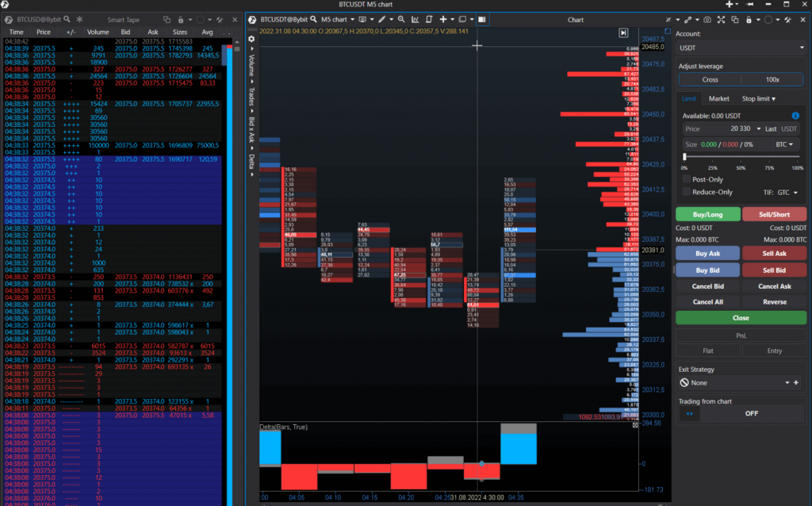Open the footprint chart icon on toolbar
Viewport: 812px width, 506px height.
(x=481, y=19)
